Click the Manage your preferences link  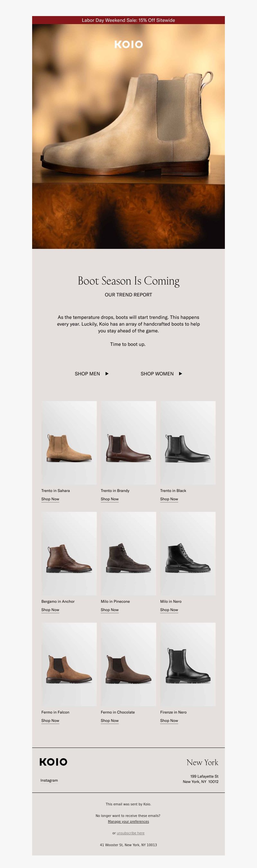click(x=128, y=821)
